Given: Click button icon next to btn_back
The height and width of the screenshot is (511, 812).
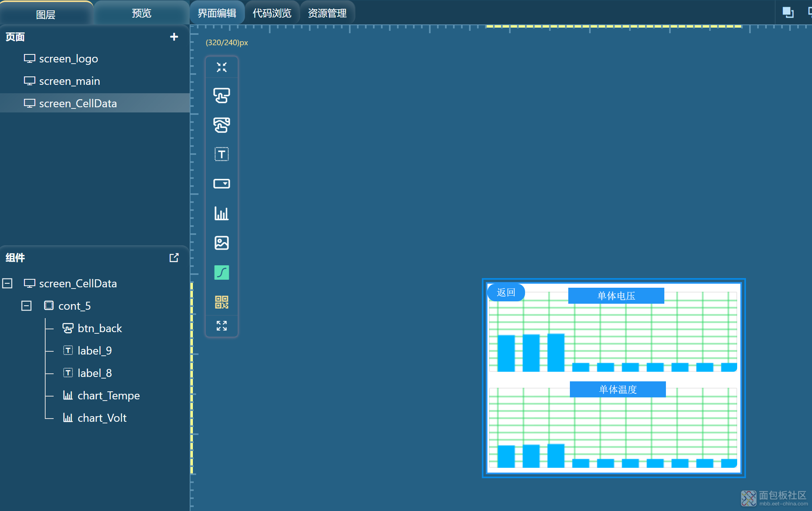Looking at the screenshot, I should coord(68,328).
